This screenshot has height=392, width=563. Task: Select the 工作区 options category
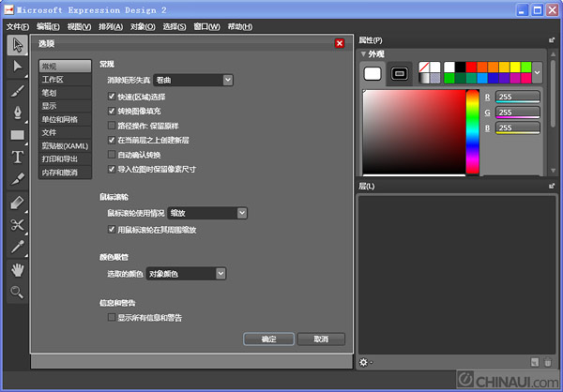[x=65, y=80]
